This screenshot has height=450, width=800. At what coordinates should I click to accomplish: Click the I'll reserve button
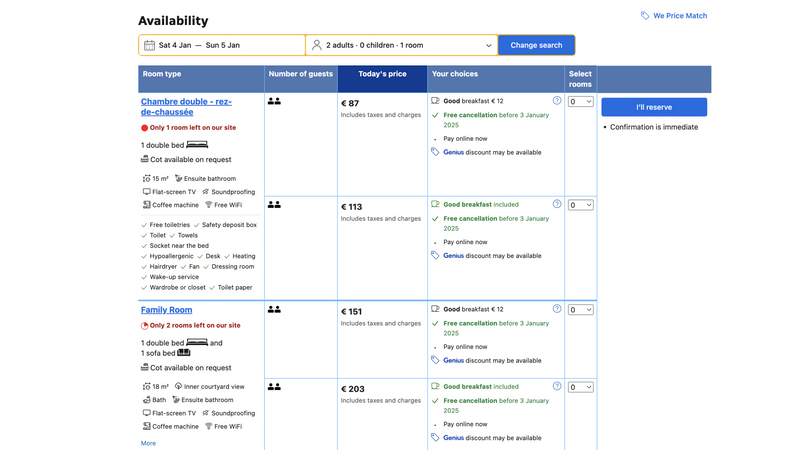click(x=654, y=107)
